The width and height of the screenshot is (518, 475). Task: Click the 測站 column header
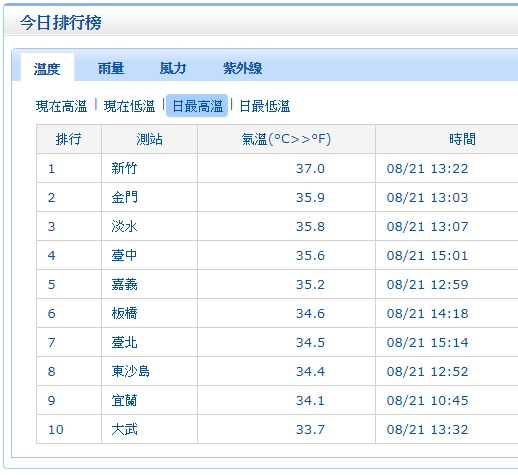149,139
